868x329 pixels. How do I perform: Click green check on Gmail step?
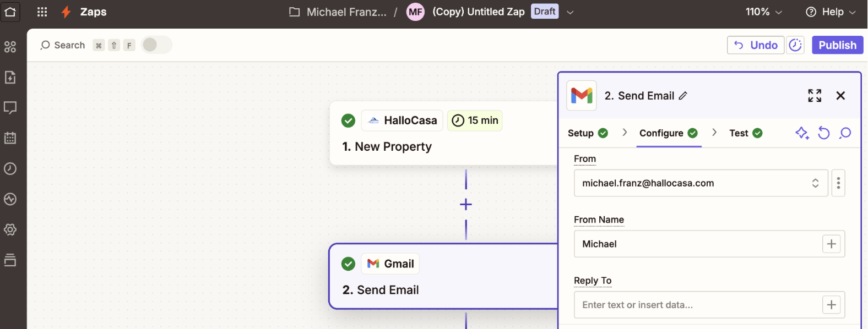coord(348,264)
